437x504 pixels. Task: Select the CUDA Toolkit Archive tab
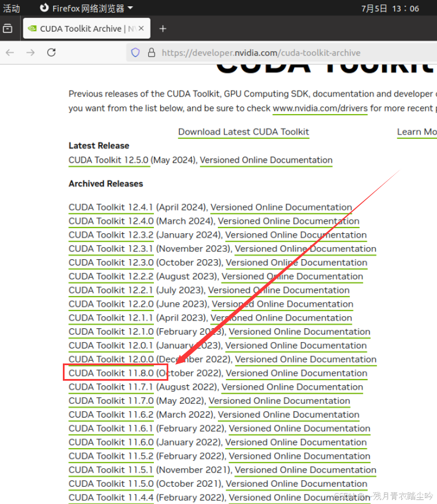(81, 28)
